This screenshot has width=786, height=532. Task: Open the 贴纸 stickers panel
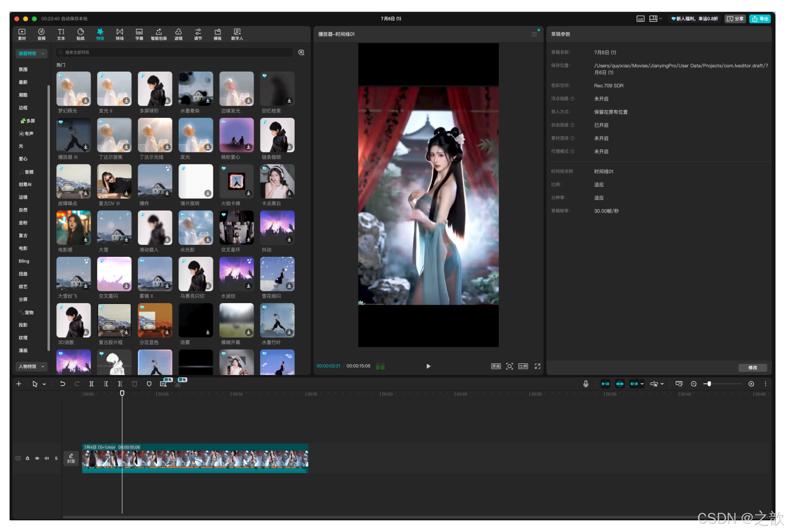point(80,34)
